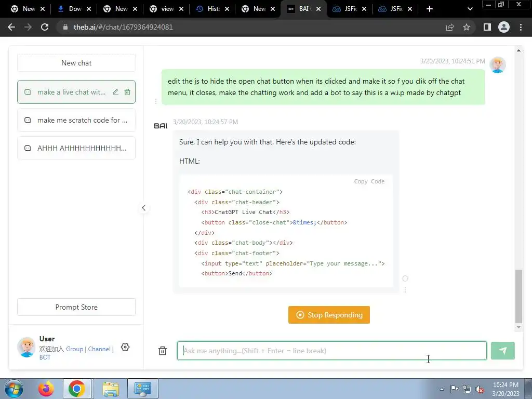This screenshot has width=532, height=399.
Task: Clear the chat with the trash icon beside input
Action: [x=163, y=351]
